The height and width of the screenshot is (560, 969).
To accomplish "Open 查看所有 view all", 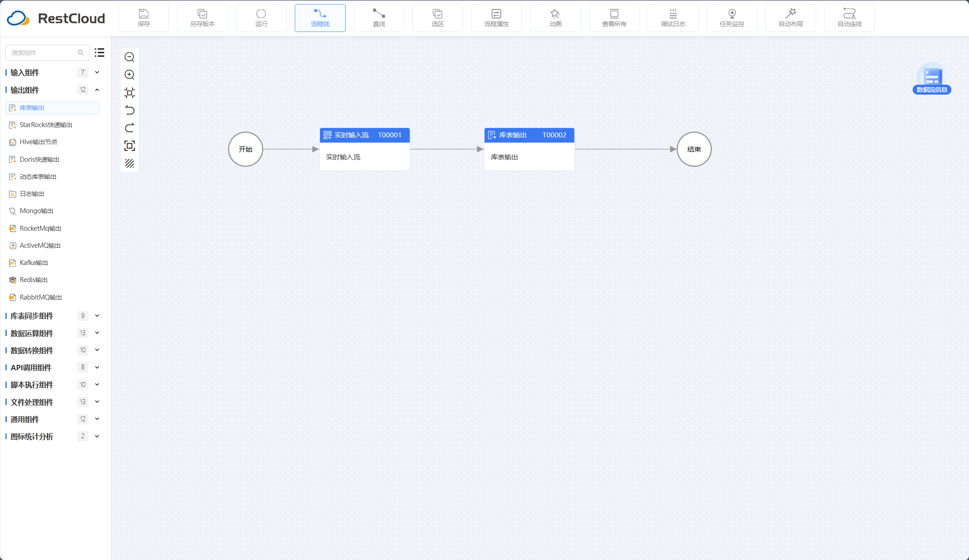I will point(614,18).
